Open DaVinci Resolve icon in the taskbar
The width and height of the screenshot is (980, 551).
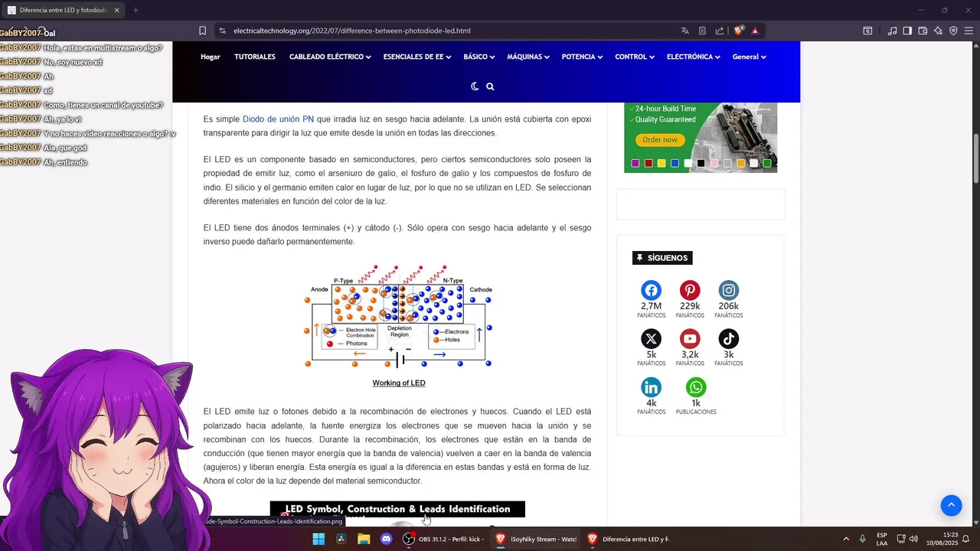[341, 539]
